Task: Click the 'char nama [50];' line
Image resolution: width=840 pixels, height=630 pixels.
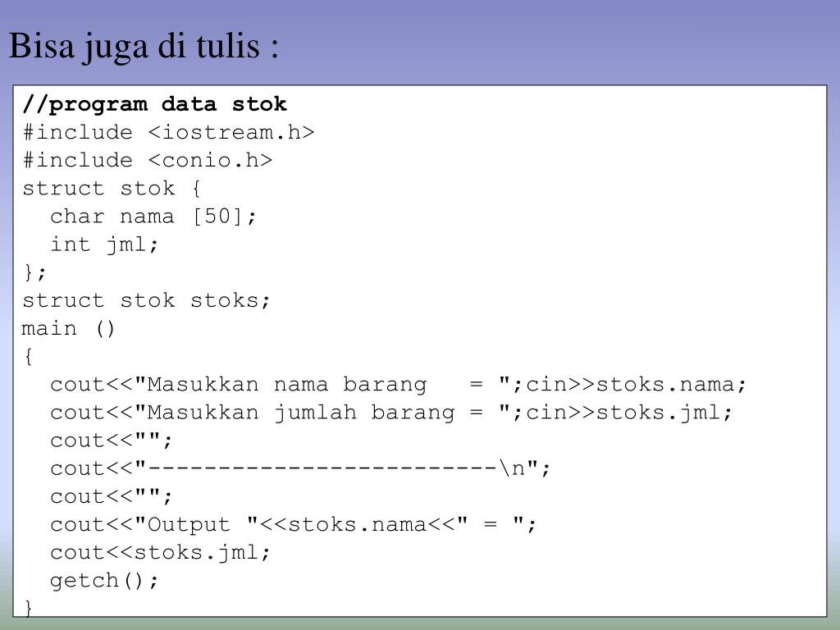Action: click(153, 217)
